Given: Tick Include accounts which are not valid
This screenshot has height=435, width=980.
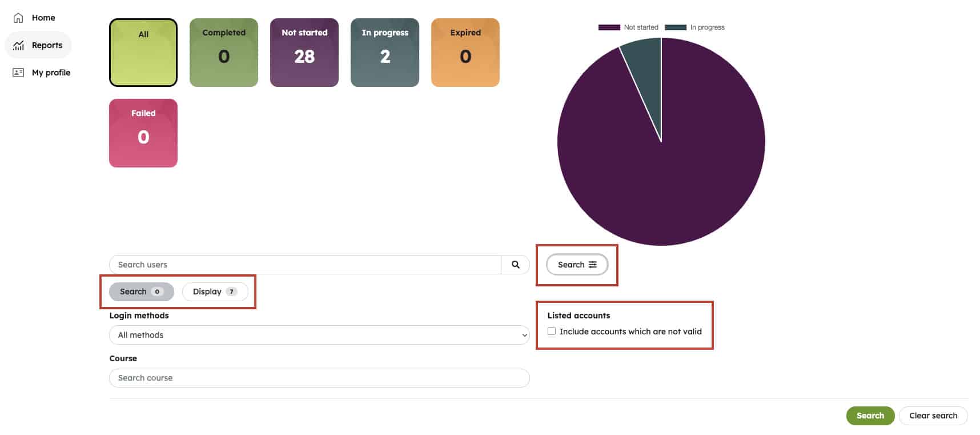Looking at the screenshot, I should pos(552,331).
